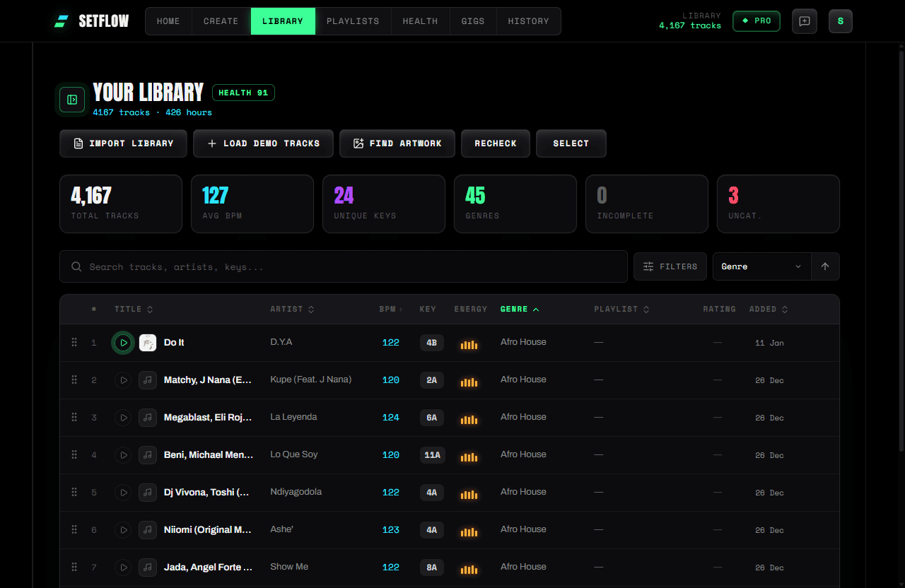The height and width of the screenshot is (588, 905).
Task: Grab the drag handle of row 2
Action: click(x=74, y=380)
